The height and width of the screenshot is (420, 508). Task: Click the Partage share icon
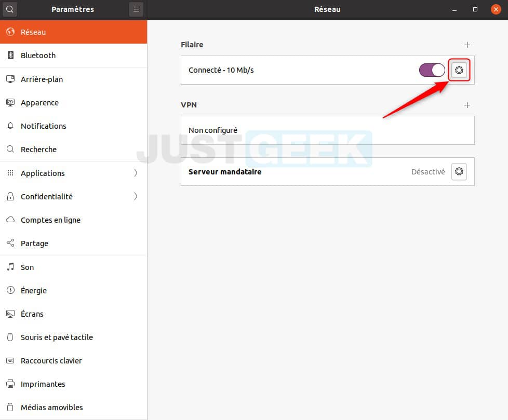[x=10, y=243]
